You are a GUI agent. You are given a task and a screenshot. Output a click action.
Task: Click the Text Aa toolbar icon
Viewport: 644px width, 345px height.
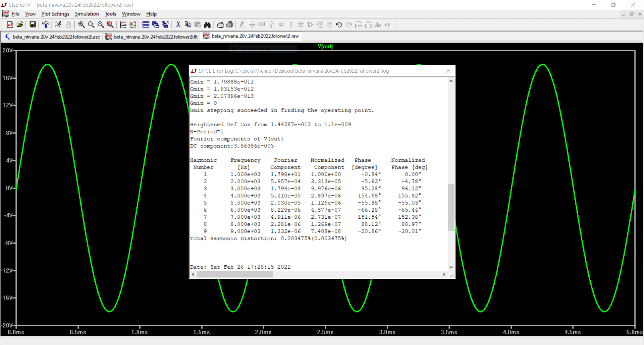click(x=378, y=25)
